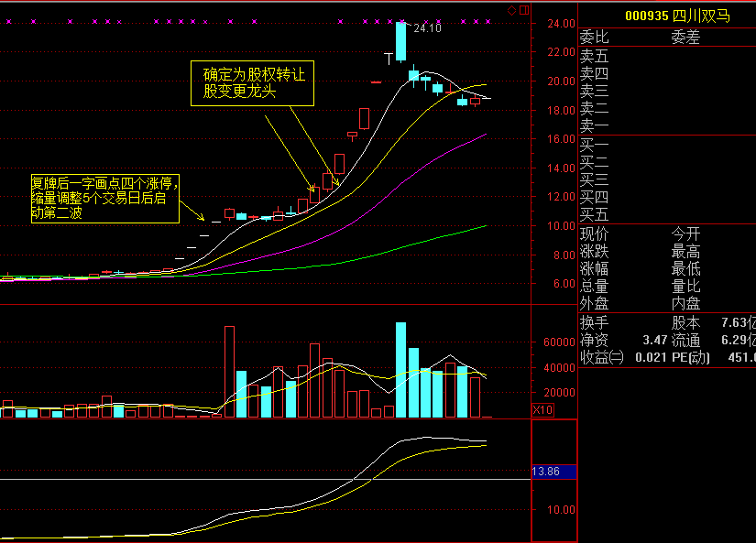
Task: Select the 卖一 order row
Action: pos(667,125)
